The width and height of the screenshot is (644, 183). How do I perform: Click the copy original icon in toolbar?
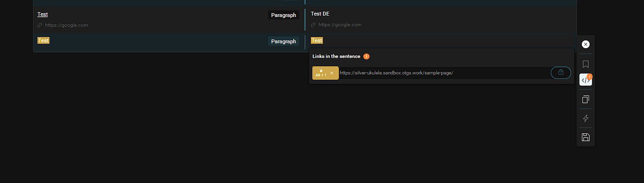coord(586,99)
